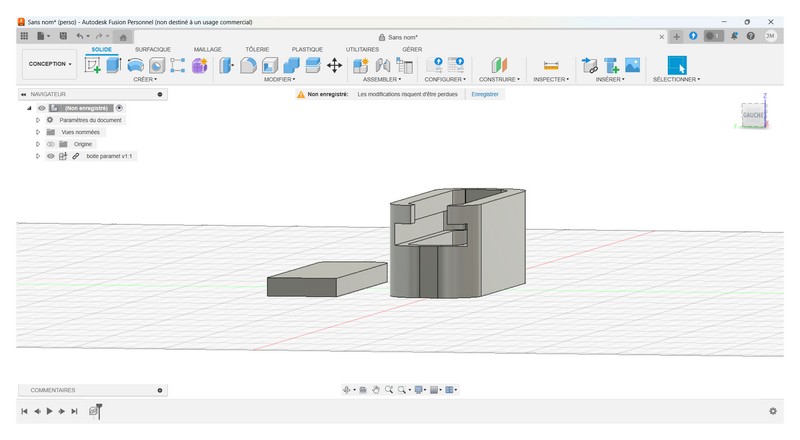Click the Insert Canvas image icon
This screenshot has width=800, height=440.
click(632, 65)
